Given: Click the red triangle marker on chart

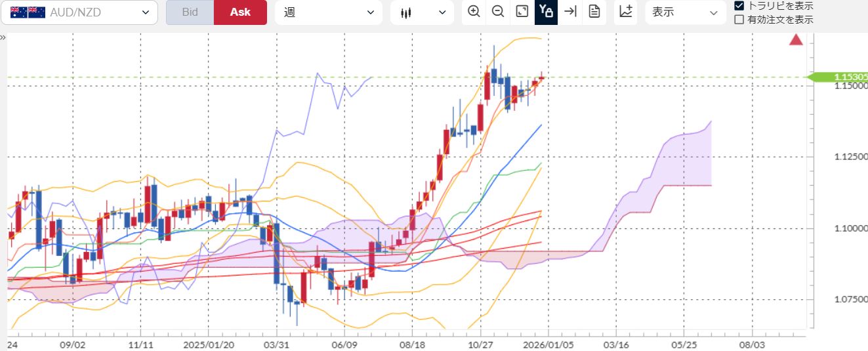Looking at the screenshot, I should click(796, 40).
